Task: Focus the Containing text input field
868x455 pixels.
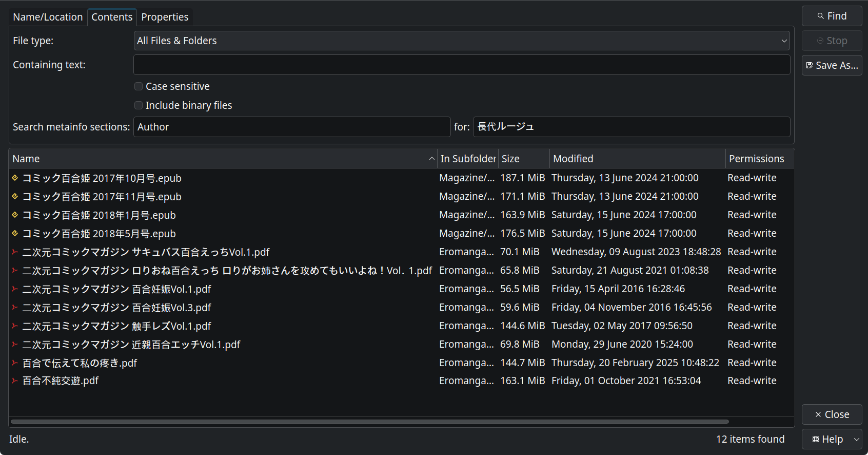Action: pos(462,65)
